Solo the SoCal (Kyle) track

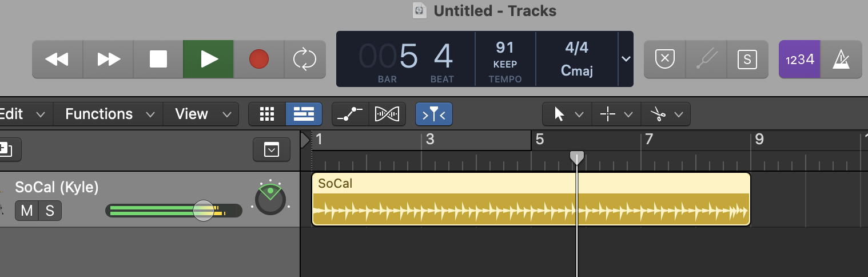tap(50, 211)
